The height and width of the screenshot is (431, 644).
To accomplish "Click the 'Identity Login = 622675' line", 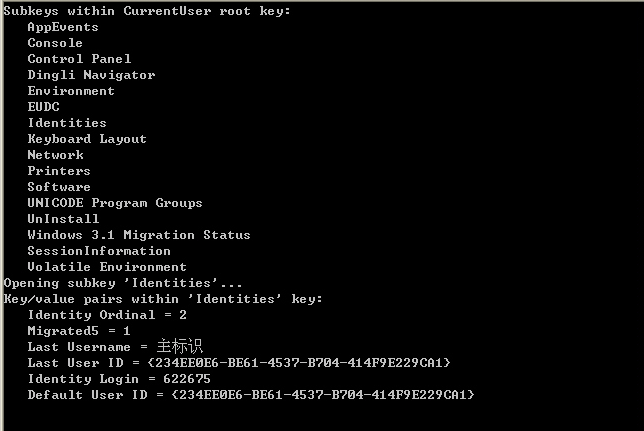I will pyautogui.click(x=119, y=379).
